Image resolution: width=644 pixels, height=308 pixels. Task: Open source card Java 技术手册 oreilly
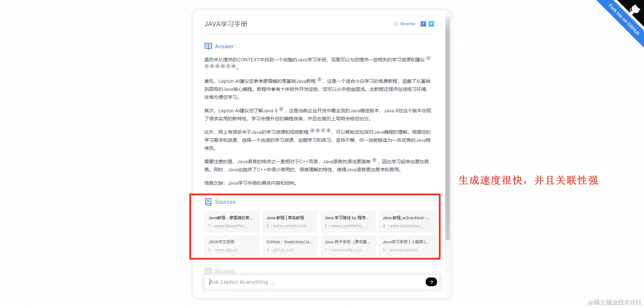(348, 246)
